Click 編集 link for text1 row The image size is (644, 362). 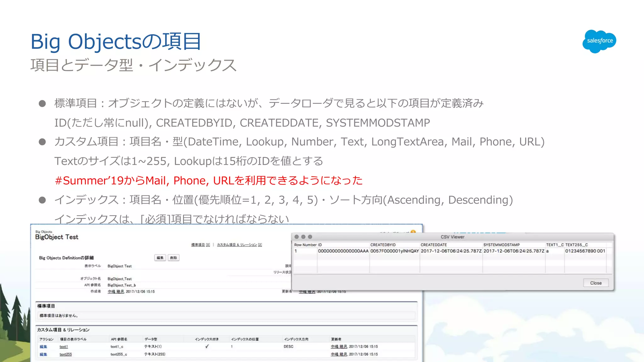[x=43, y=347]
